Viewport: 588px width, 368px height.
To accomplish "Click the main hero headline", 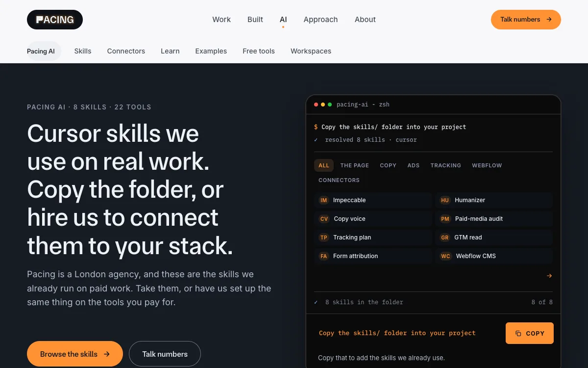I will point(130,190).
